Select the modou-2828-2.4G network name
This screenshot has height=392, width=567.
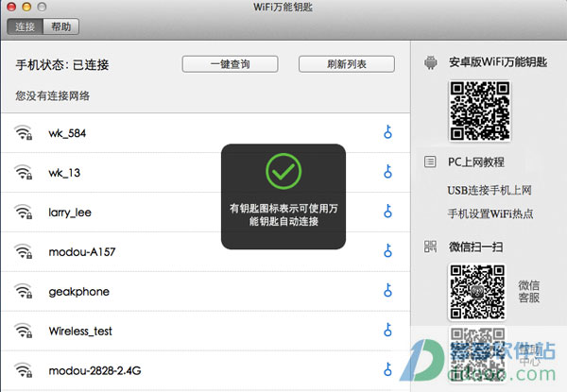pyautogui.click(x=94, y=370)
